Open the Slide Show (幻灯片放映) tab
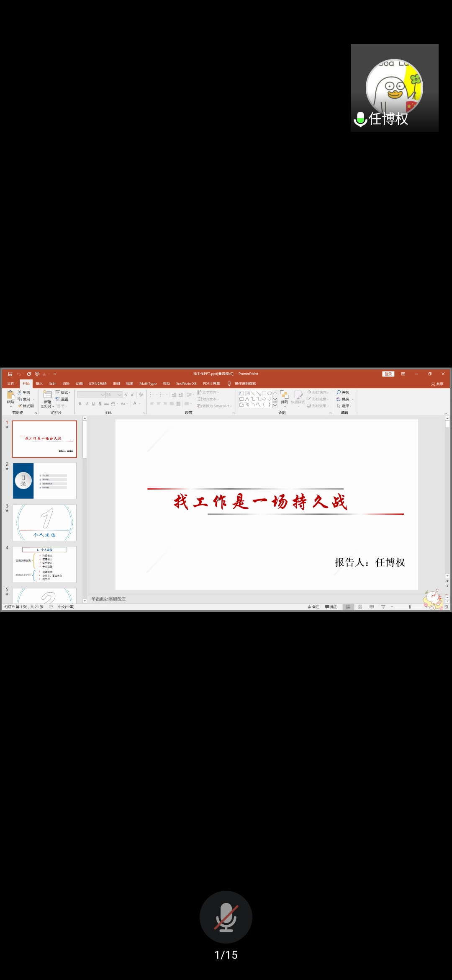The height and width of the screenshot is (980, 452). point(98,384)
